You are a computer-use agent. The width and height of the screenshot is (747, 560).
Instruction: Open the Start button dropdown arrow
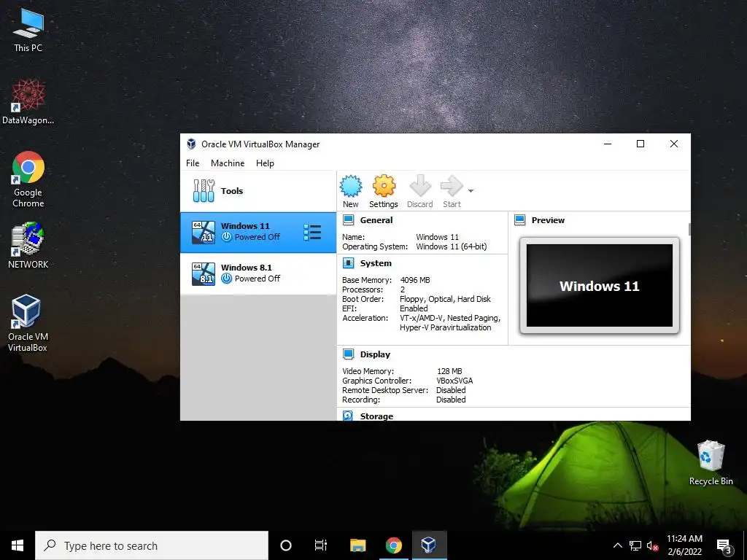coord(471,191)
